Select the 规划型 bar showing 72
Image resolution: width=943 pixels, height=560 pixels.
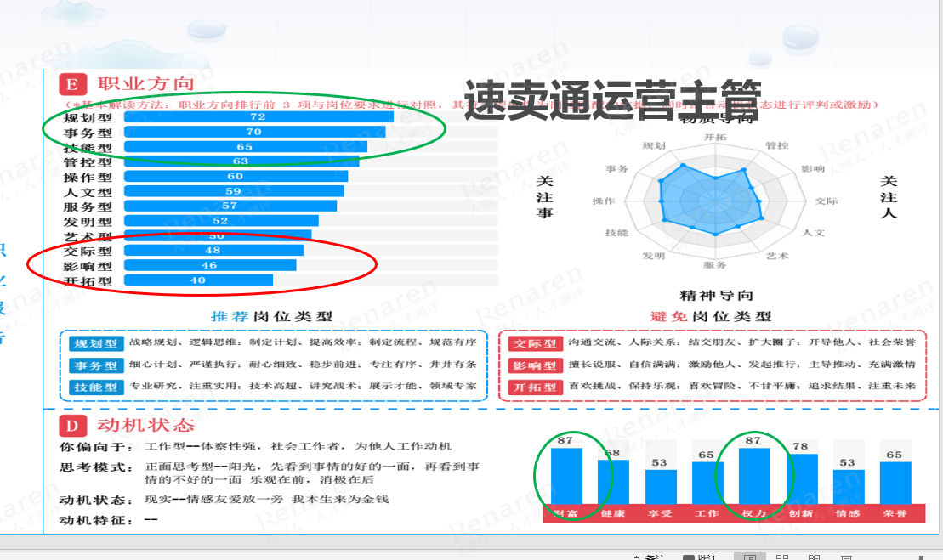point(258,116)
